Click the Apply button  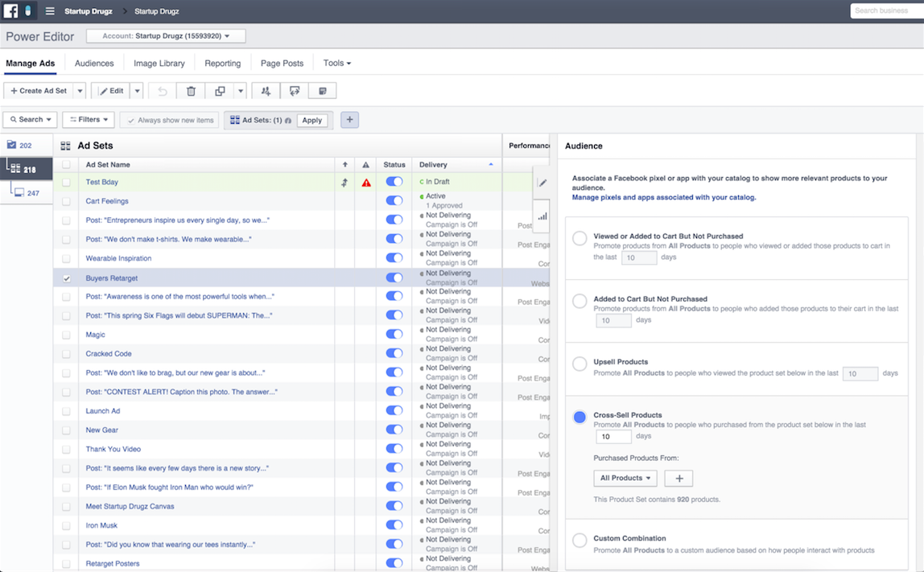click(312, 120)
